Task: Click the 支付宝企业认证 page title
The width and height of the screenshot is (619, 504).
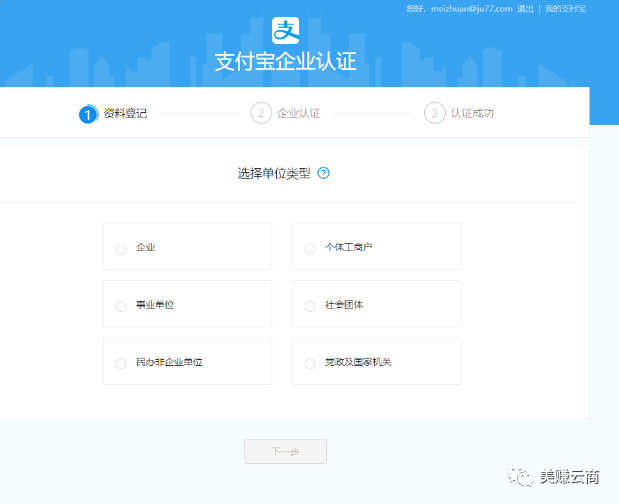Action: (285, 62)
